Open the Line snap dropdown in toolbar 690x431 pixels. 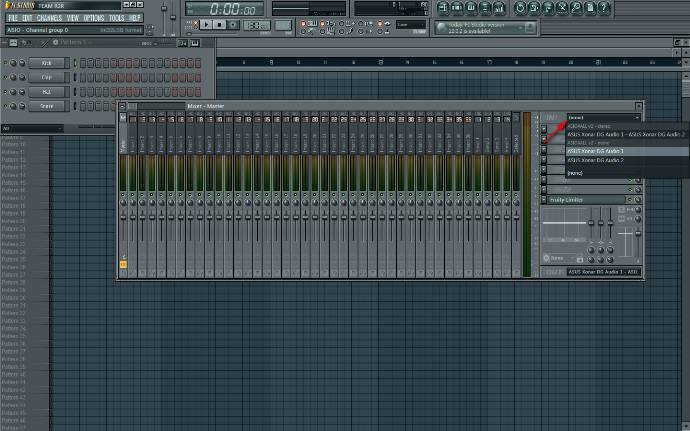click(x=411, y=25)
